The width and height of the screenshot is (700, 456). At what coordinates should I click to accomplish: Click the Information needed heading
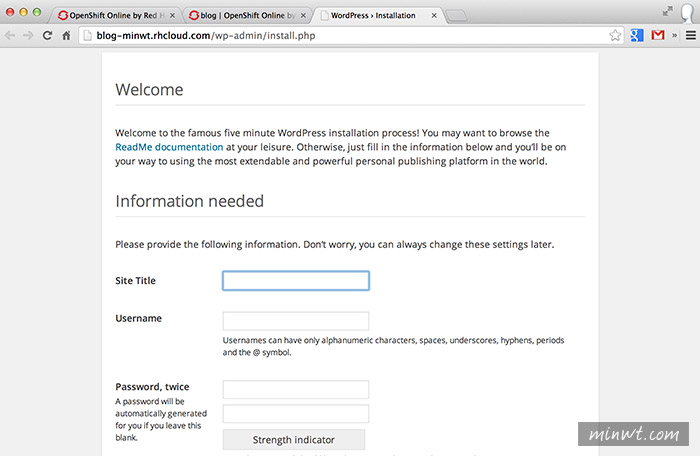189,201
